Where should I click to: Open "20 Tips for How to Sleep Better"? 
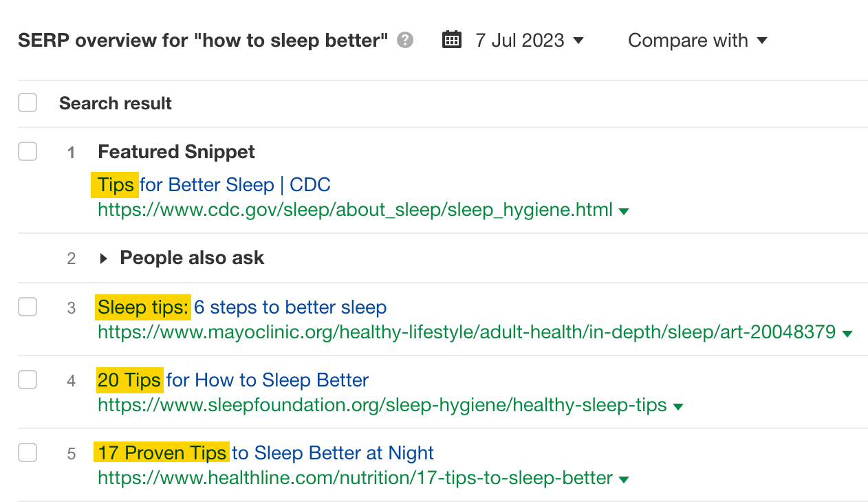[232, 380]
